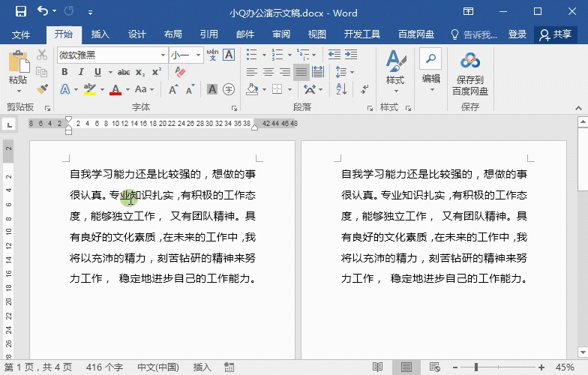
Task: Switch to the 插入 ribbon tab
Action: [x=100, y=34]
